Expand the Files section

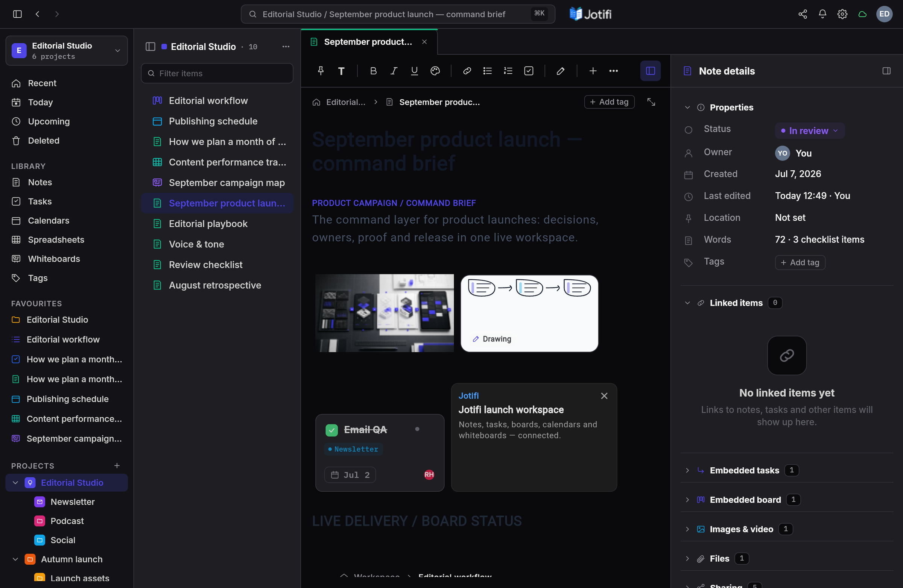[x=687, y=559]
